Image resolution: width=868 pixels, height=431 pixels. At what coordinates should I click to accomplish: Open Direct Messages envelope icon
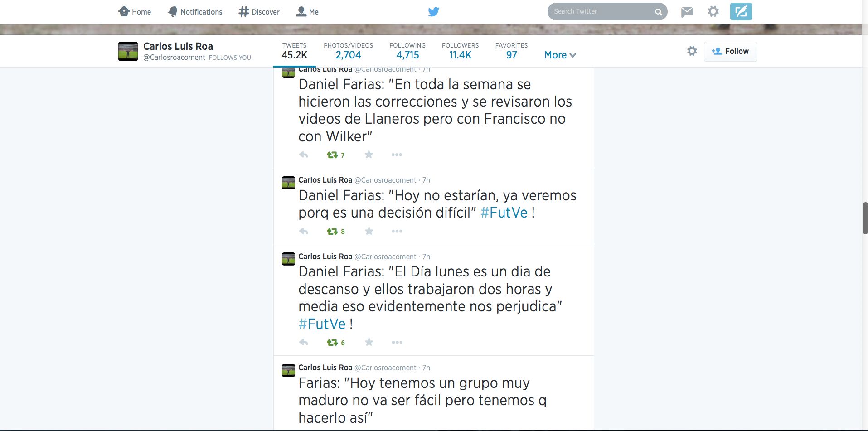coord(687,12)
